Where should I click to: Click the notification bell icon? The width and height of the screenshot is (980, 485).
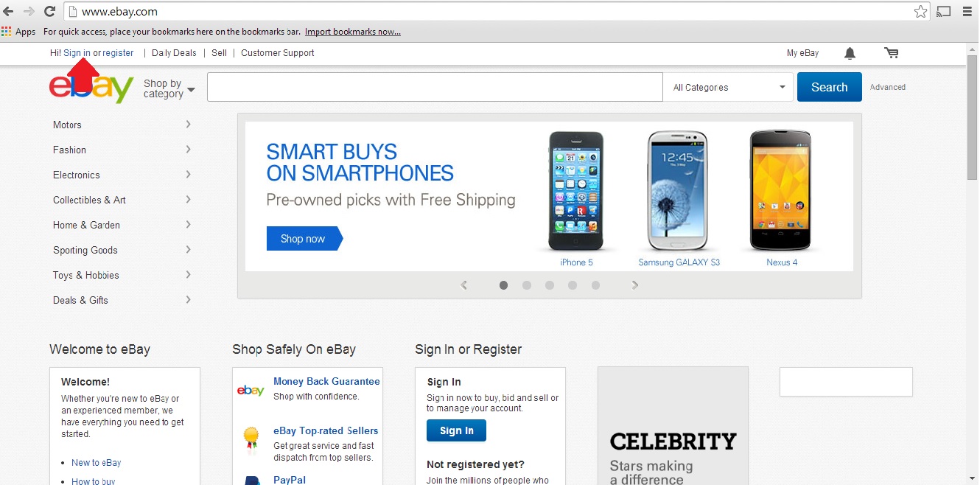click(849, 52)
